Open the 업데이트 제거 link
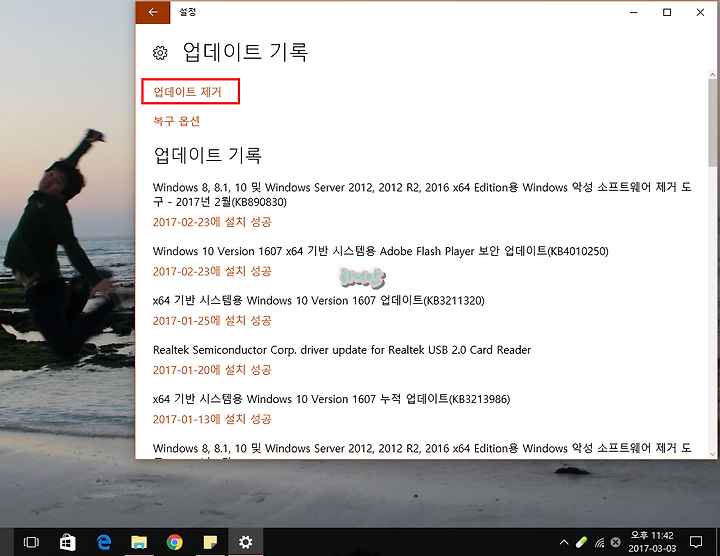This screenshot has height=556, width=720. click(187, 92)
